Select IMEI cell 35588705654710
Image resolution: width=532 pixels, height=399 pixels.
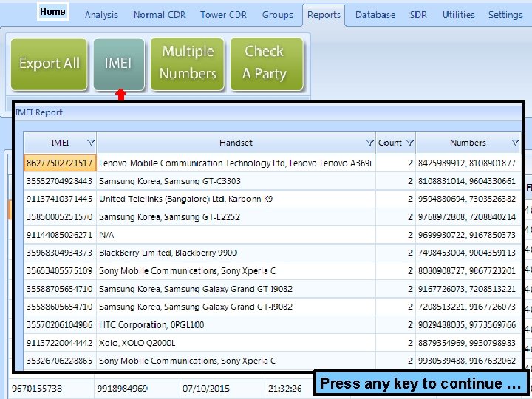60,289
